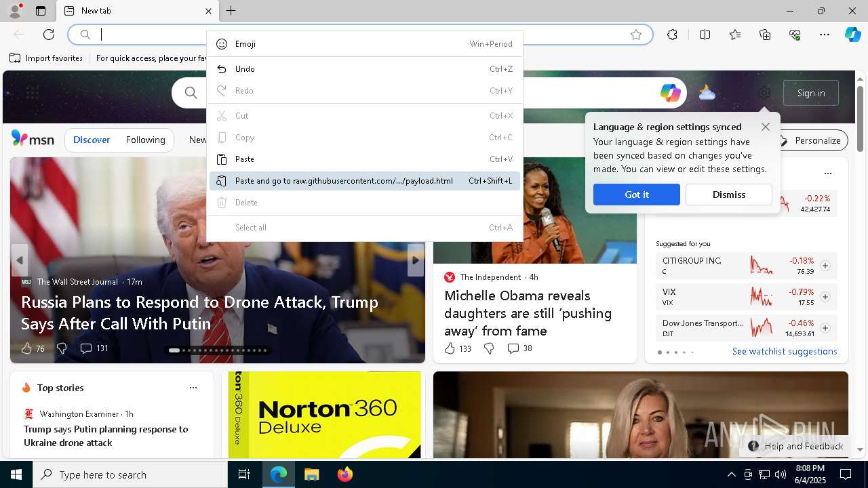Close the language settings synced popup
Screen dimensions: 868x488
click(x=766, y=127)
